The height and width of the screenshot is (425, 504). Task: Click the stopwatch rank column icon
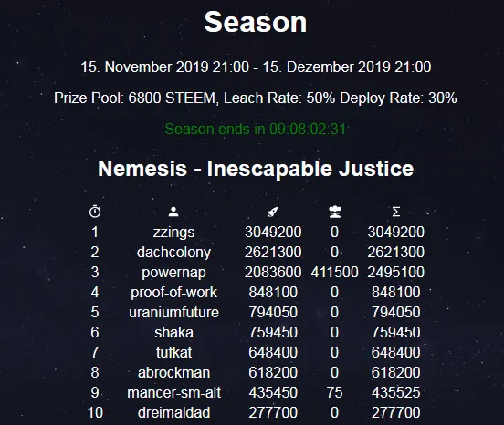(x=95, y=212)
